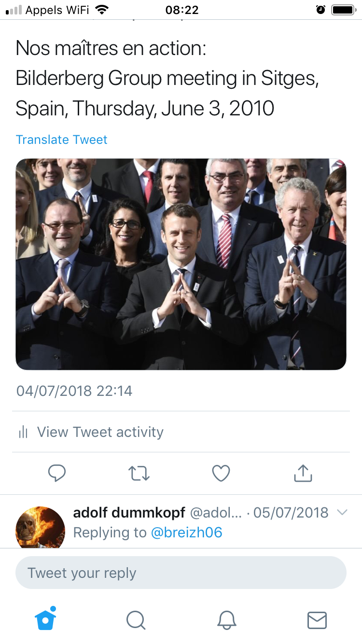362x644 pixels.
Task: Tap the Tweet your reply field
Action: (181, 573)
